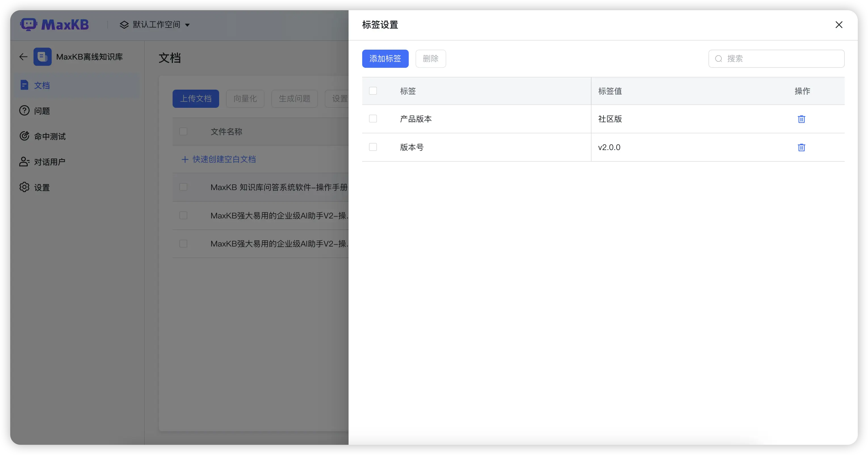Open the 问题 sidebar menu item
Screen dimensions: 868x455
pyautogui.click(x=42, y=111)
